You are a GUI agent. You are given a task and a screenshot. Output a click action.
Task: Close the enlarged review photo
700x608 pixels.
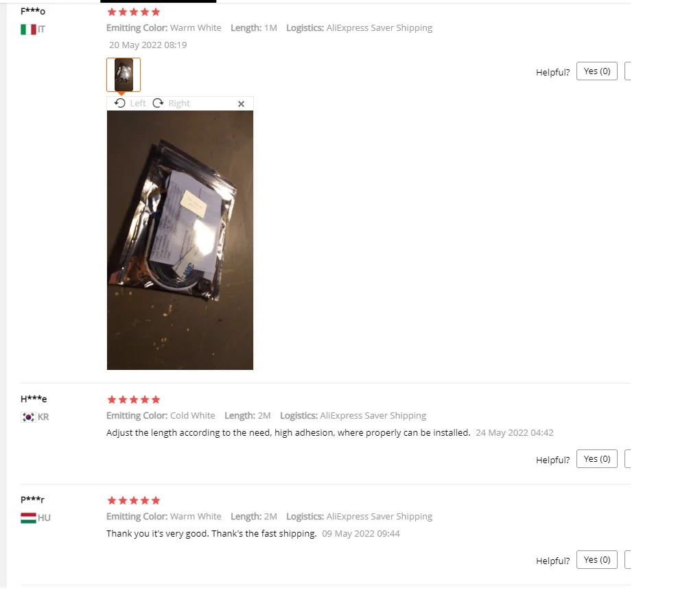point(241,104)
